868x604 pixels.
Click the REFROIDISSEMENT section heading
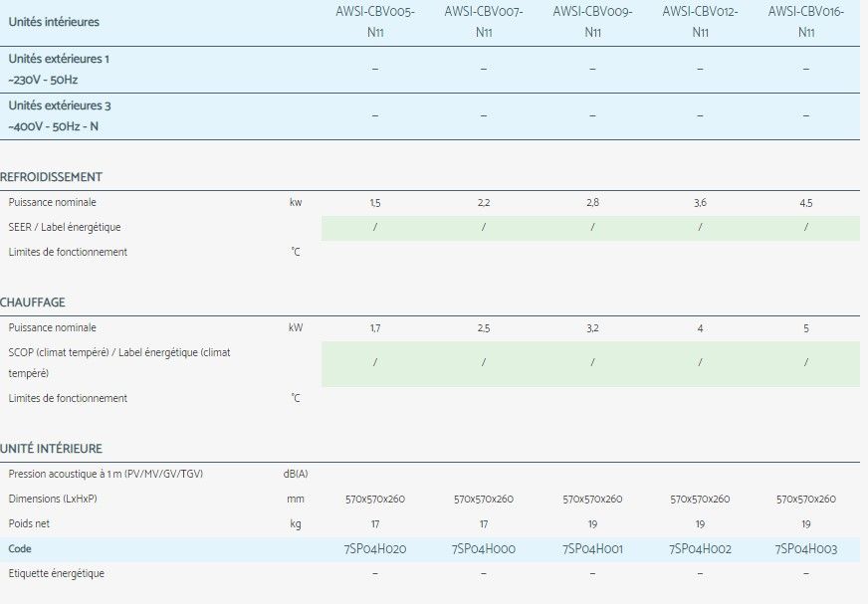coord(51,177)
